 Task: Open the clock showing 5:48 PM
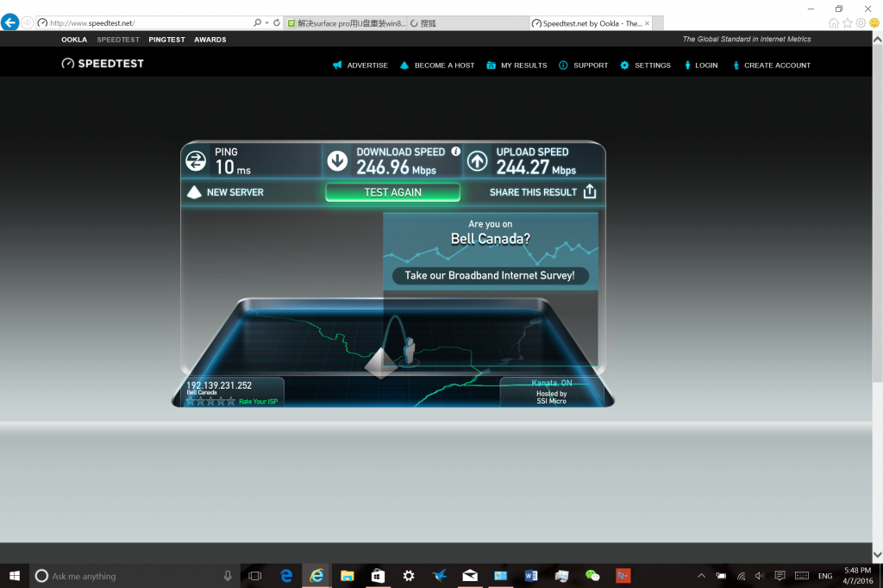click(x=858, y=576)
